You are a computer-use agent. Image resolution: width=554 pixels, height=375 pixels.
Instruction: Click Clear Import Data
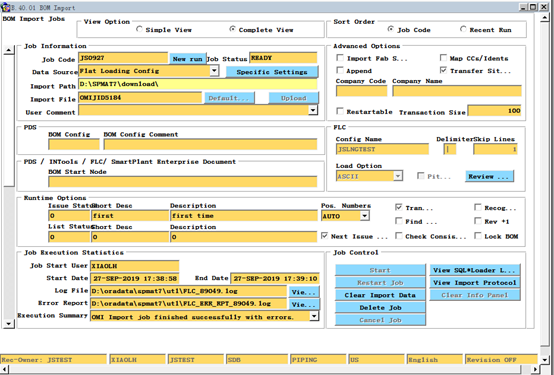click(x=380, y=295)
